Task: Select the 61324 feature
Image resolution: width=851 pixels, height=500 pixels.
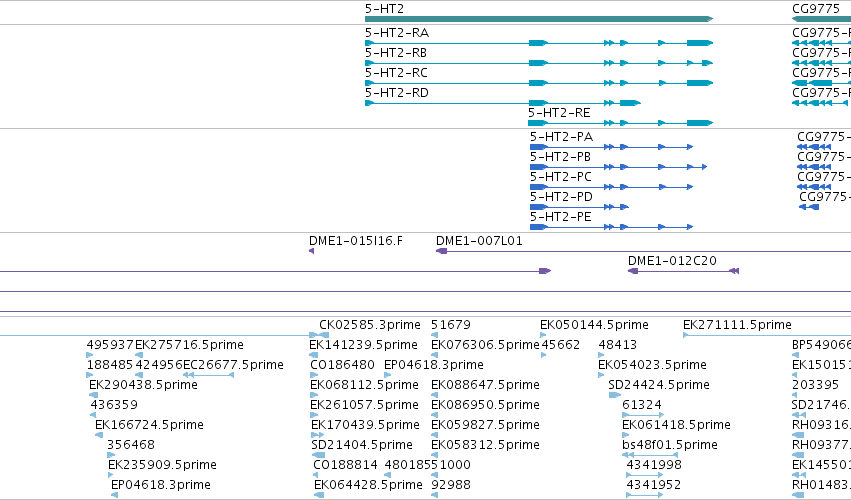Action: [x=643, y=415]
